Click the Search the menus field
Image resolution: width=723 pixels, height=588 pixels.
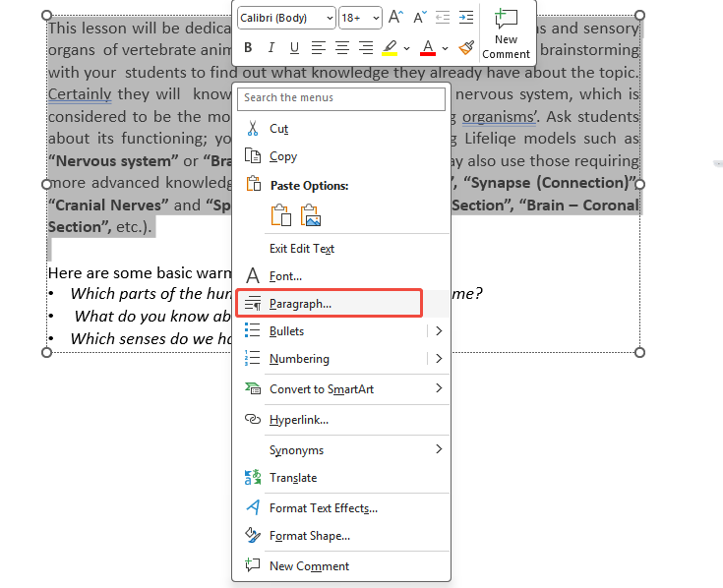[x=341, y=98]
